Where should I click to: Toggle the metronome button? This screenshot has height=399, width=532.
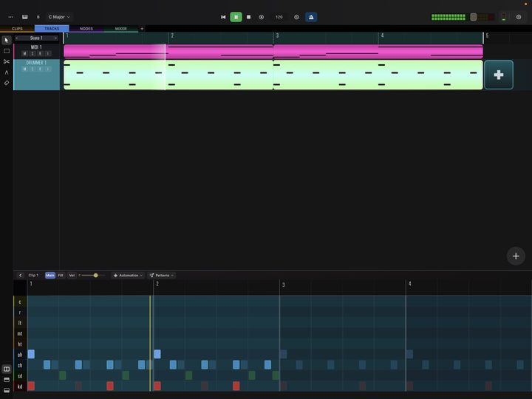(x=311, y=17)
